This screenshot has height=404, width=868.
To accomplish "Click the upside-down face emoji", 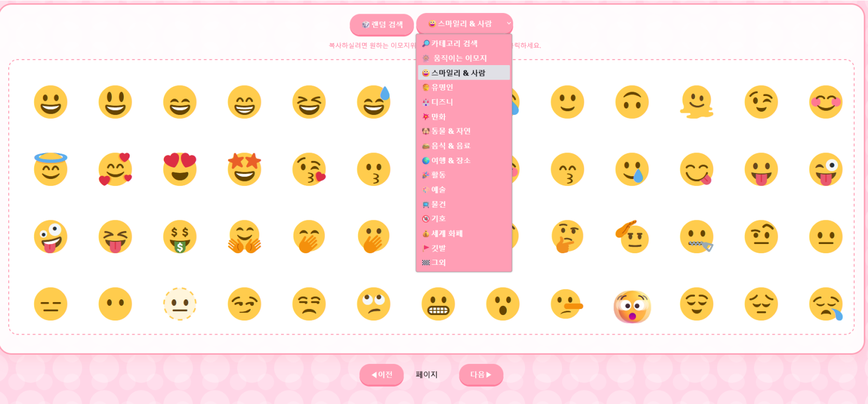I will 632,102.
